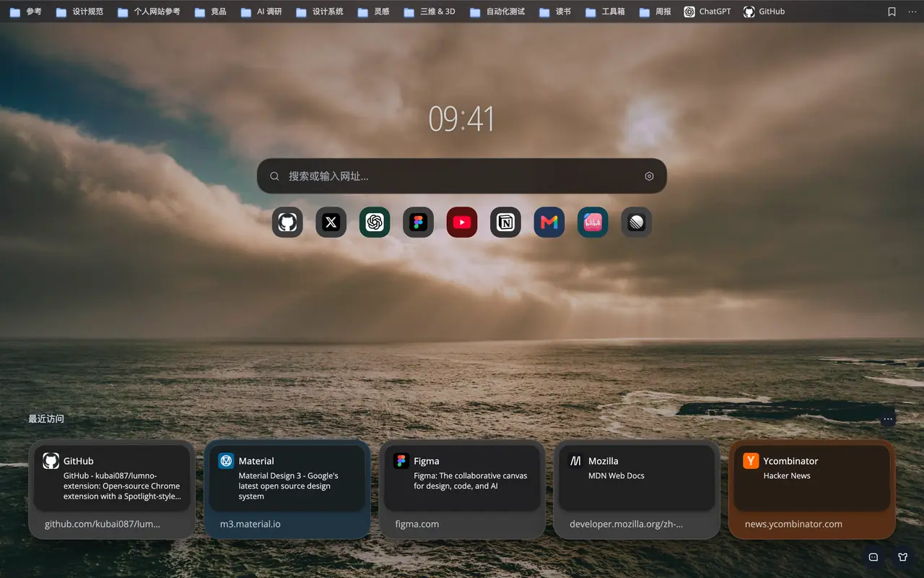924x578 pixels.
Task: Expand the 参考 bookmark folder
Action: coord(25,12)
